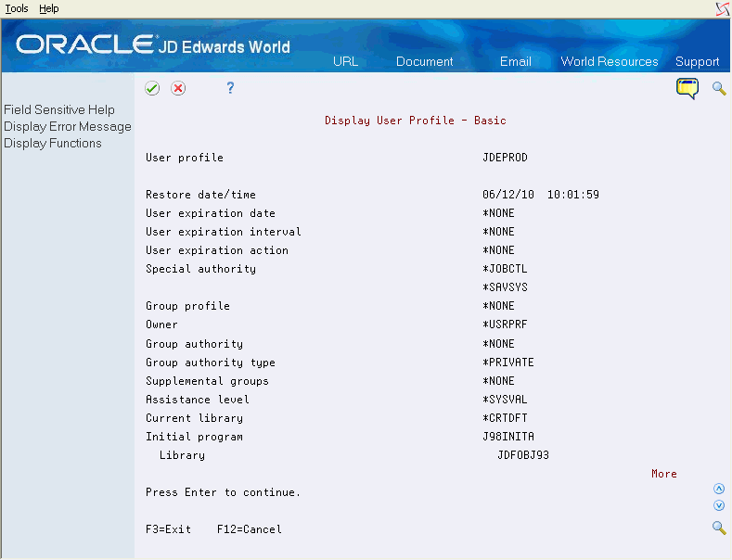
Task: Open the Help menu
Action: 49,8
